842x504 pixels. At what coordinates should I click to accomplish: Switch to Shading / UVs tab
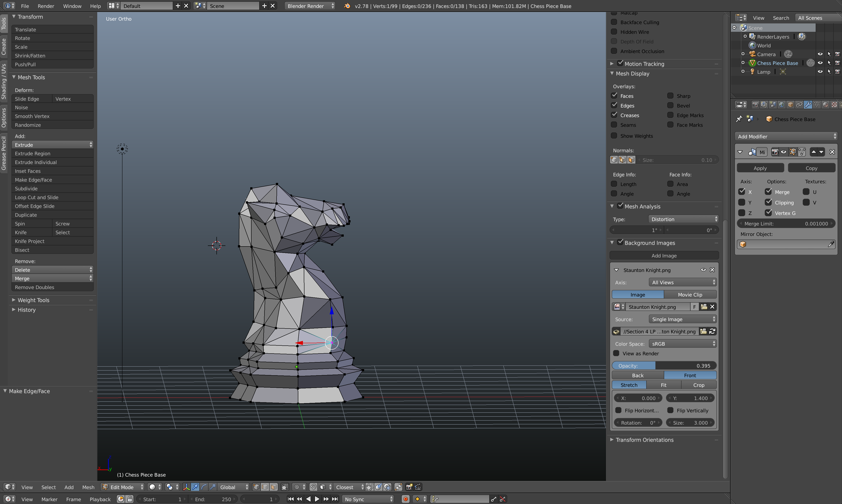pos(4,81)
